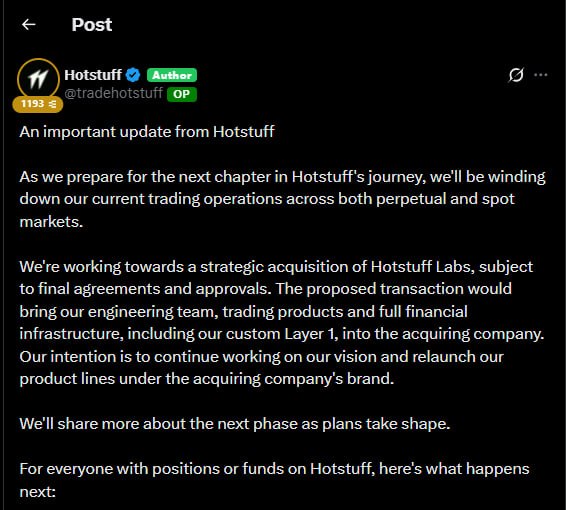
Task: Click 'relaunch our product lines' sentence
Action: (262, 368)
